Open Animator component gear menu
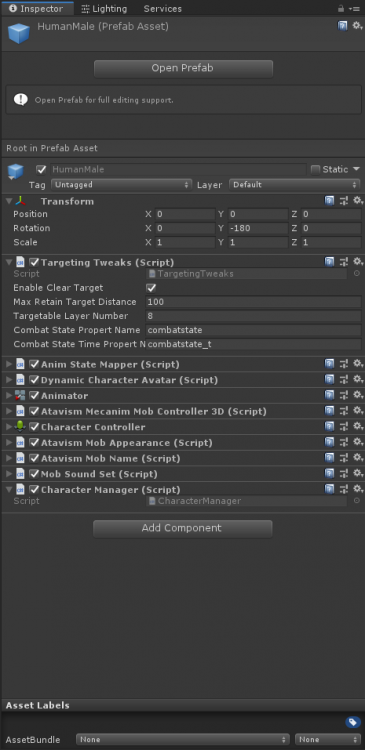365x750 pixels. pos(358,395)
